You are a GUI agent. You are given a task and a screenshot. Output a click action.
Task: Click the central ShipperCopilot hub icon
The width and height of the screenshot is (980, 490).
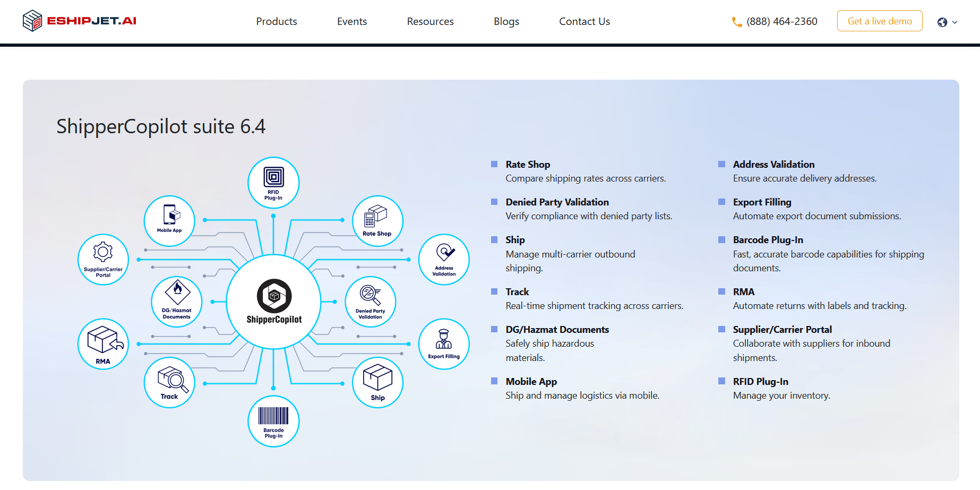(274, 302)
